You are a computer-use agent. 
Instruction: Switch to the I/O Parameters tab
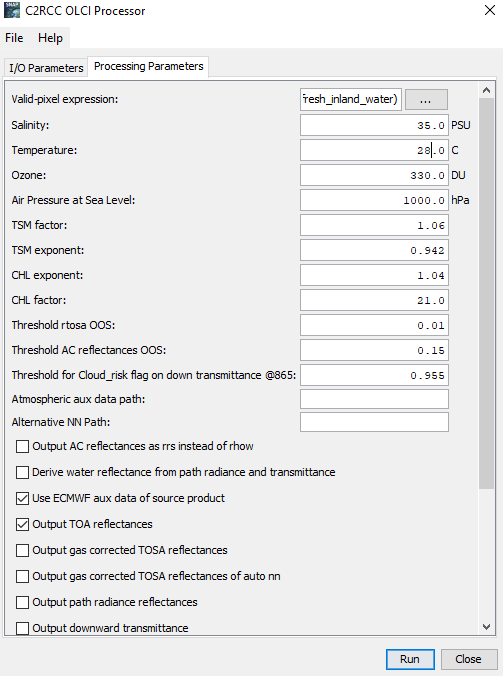(x=46, y=68)
